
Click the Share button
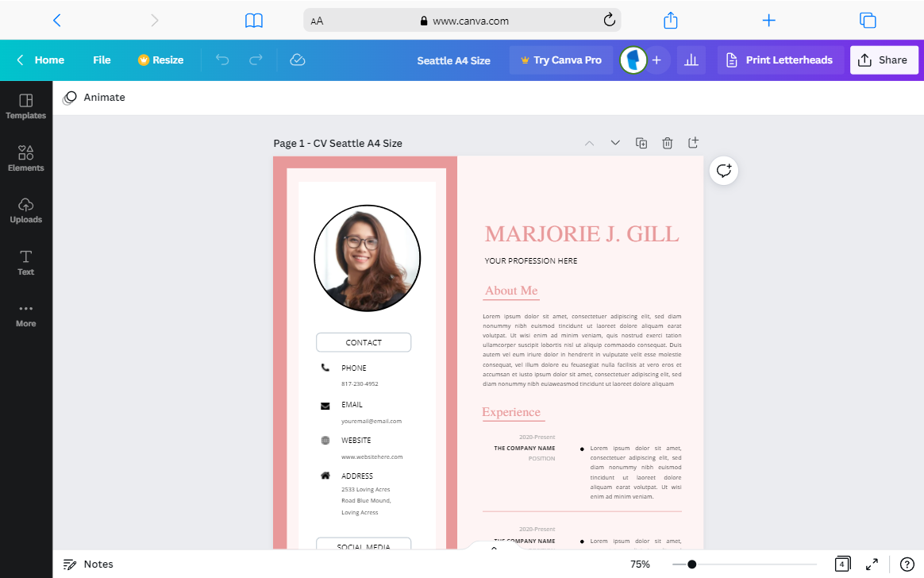884,60
